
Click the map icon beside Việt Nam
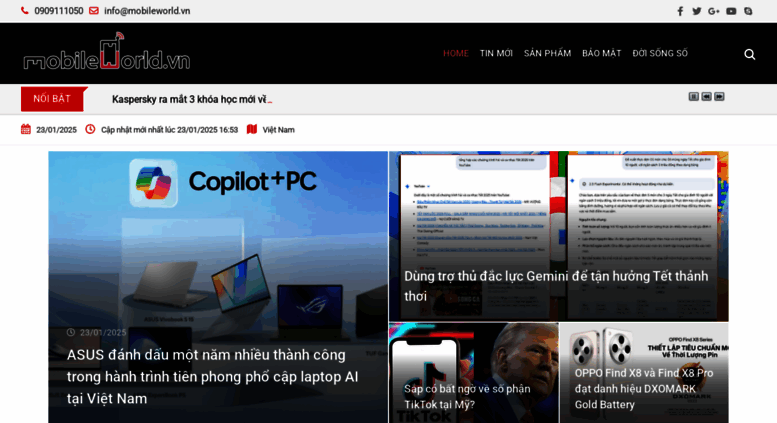click(x=252, y=129)
